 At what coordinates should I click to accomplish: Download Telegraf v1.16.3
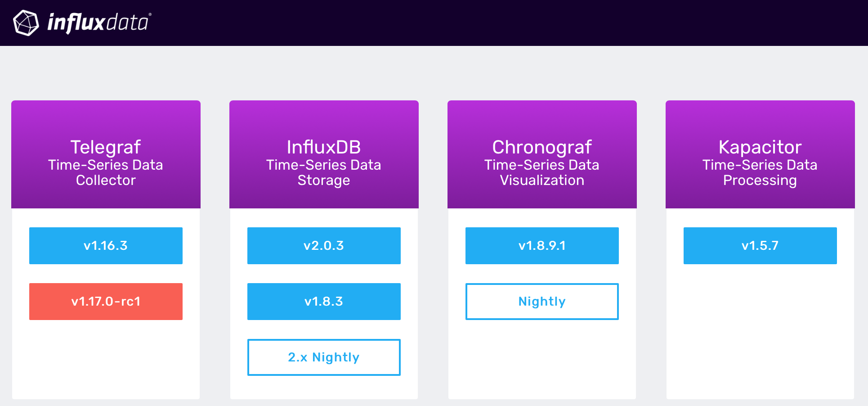pos(106,246)
